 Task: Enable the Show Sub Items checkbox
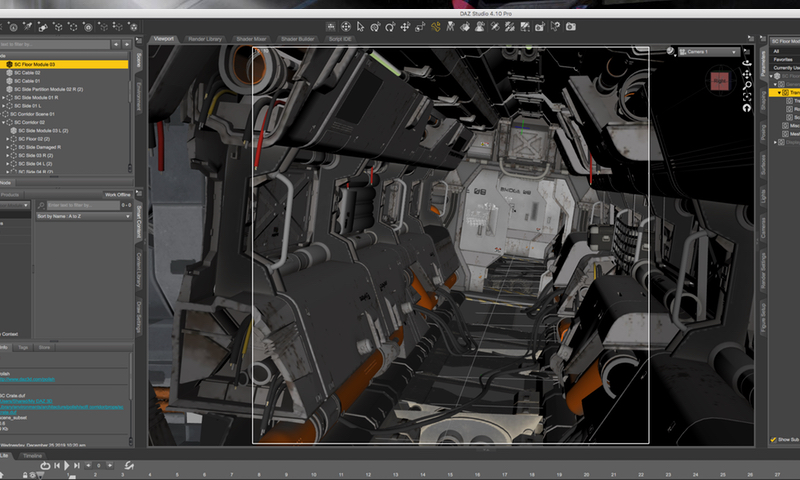pos(774,439)
